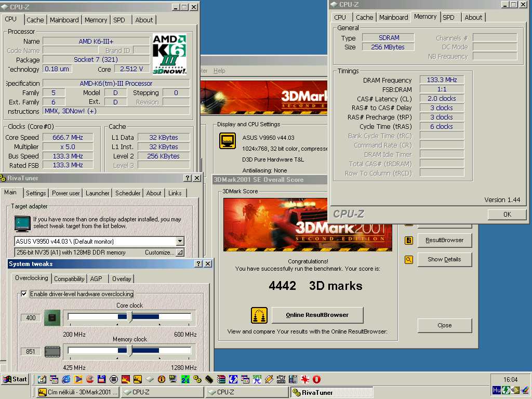The height and width of the screenshot is (399, 532).
Task: Click the Start button on taskbar
Action: [15, 379]
